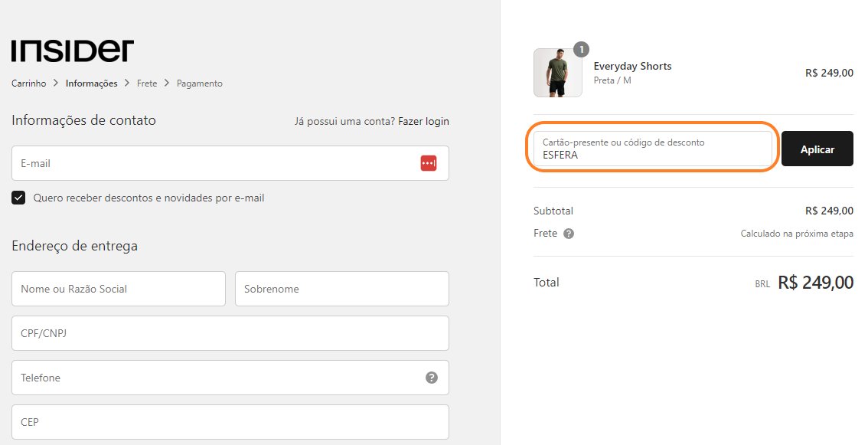Click the Sobrenome input field
This screenshot has width=868, height=445.
(342, 289)
